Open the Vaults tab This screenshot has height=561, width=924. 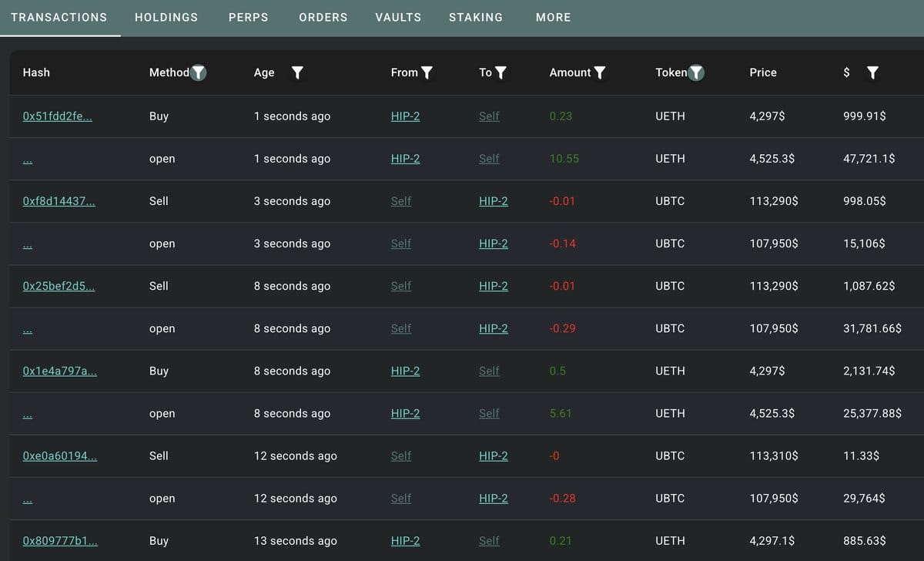click(x=398, y=17)
